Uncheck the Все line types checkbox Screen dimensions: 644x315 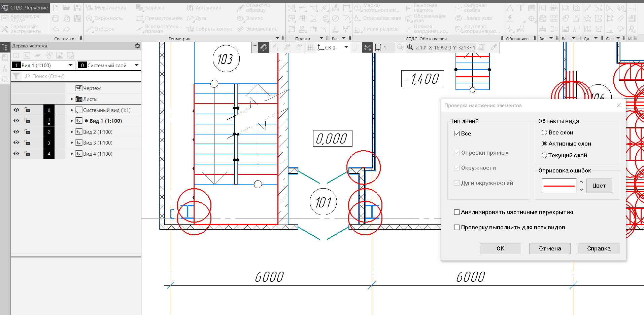click(457, 133)
